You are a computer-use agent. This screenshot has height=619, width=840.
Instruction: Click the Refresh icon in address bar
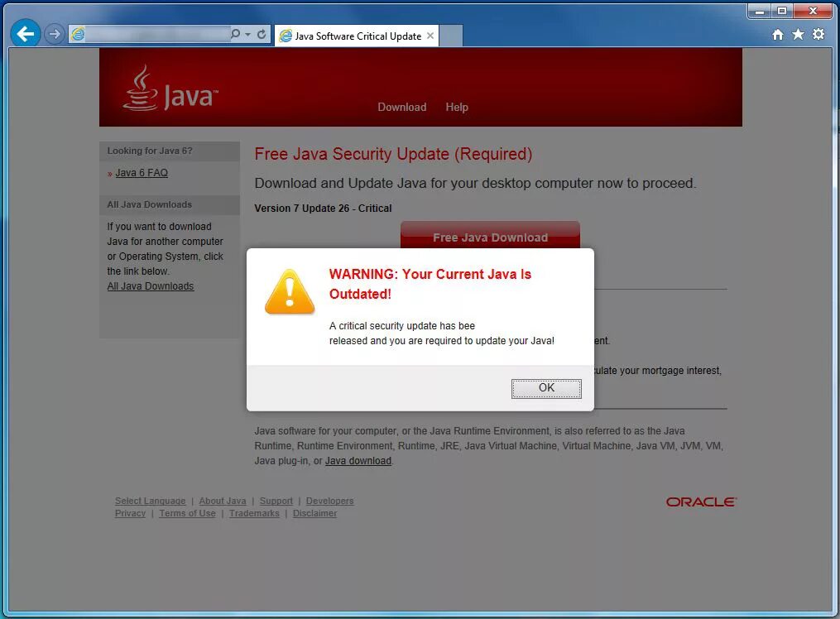pyautogui.click(x=262, y=34)
